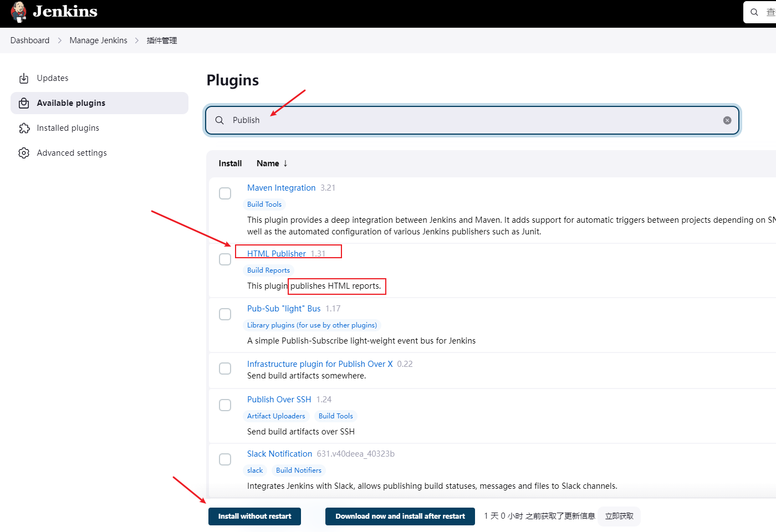Open the Publish Over SSH plugin link
Viewport: 776px width, 532px height.
279,400
